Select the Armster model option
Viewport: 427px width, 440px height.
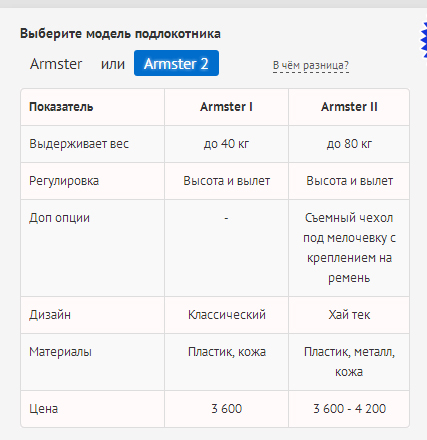point(56,64)
